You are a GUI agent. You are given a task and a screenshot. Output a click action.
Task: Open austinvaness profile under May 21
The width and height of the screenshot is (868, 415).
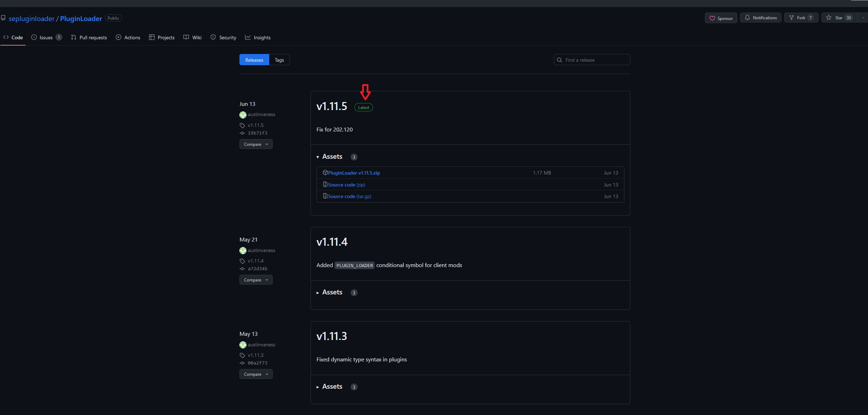[261, 251]
